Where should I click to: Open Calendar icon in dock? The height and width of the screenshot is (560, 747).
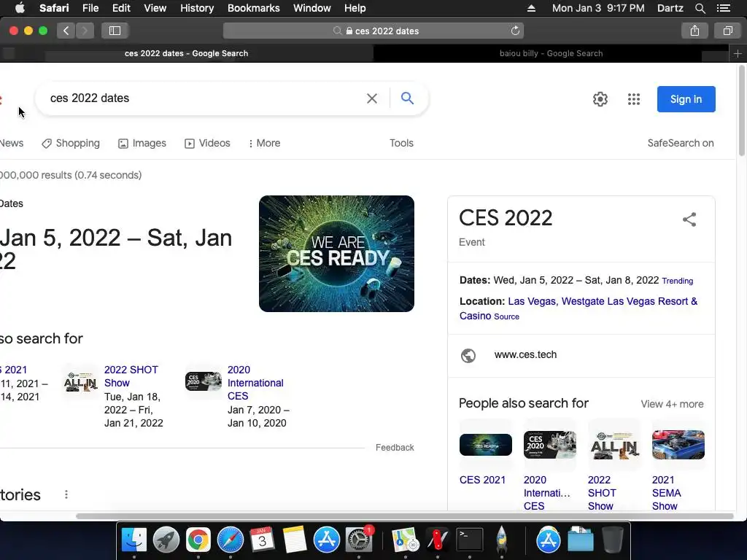click(x=262, y=540)
